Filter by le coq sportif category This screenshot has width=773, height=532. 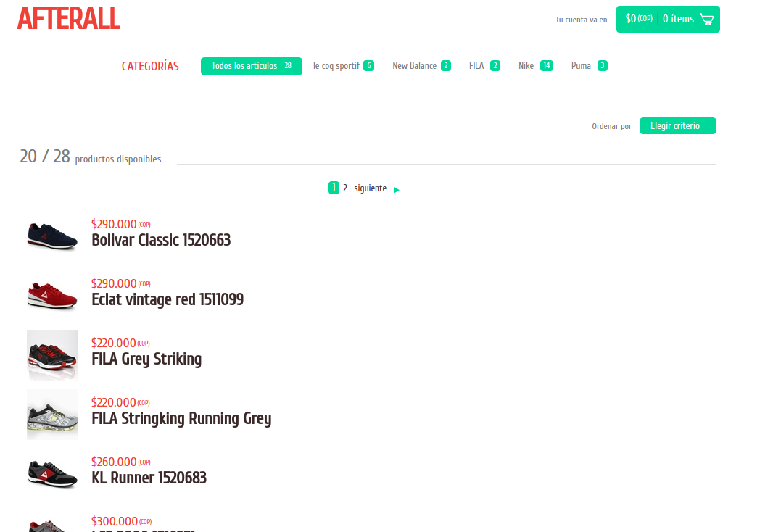click(343, 66)
